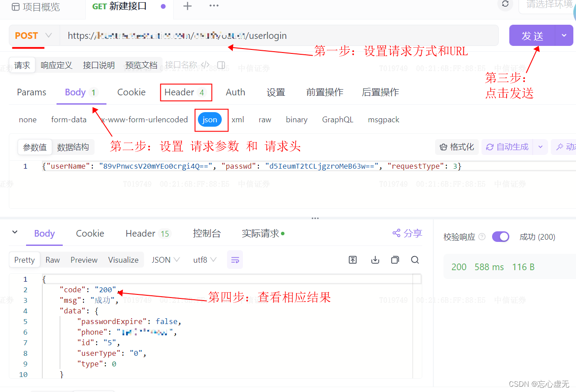Open the utf8 encoding dropdown
Viewport: 576px width, 392px height.
tap(205, 260)
